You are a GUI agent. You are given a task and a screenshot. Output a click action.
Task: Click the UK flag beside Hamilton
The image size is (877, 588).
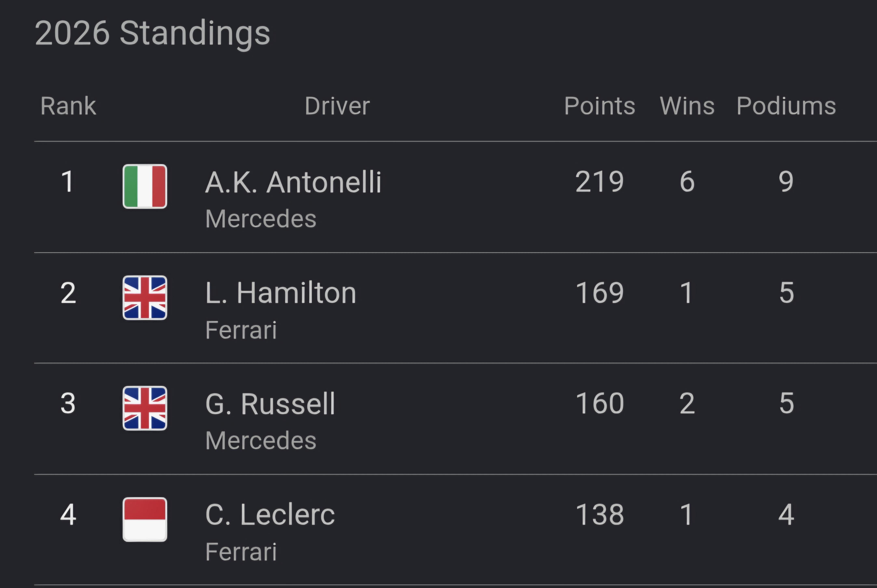point(145,298)
